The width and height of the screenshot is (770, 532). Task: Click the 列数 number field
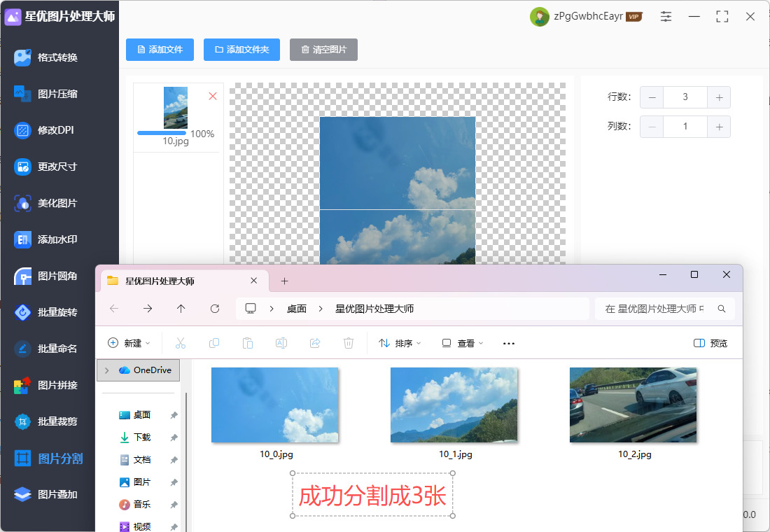[x=685, y=127]
